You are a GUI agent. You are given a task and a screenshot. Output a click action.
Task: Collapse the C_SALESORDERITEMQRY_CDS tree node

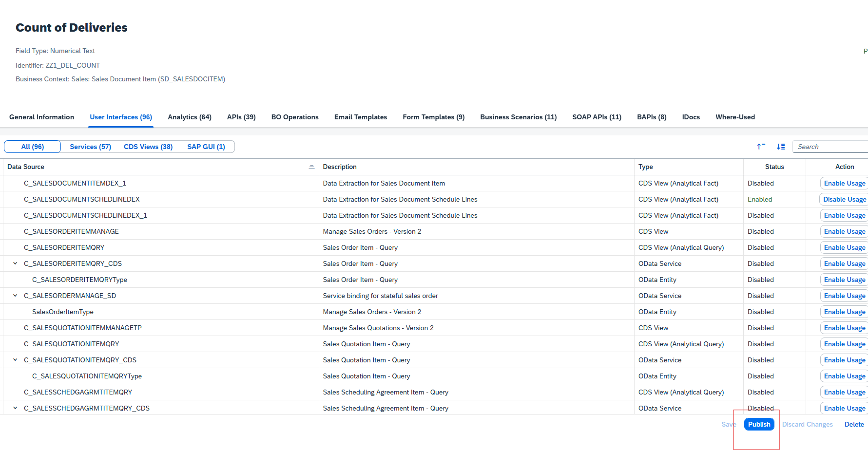(15, 263)
